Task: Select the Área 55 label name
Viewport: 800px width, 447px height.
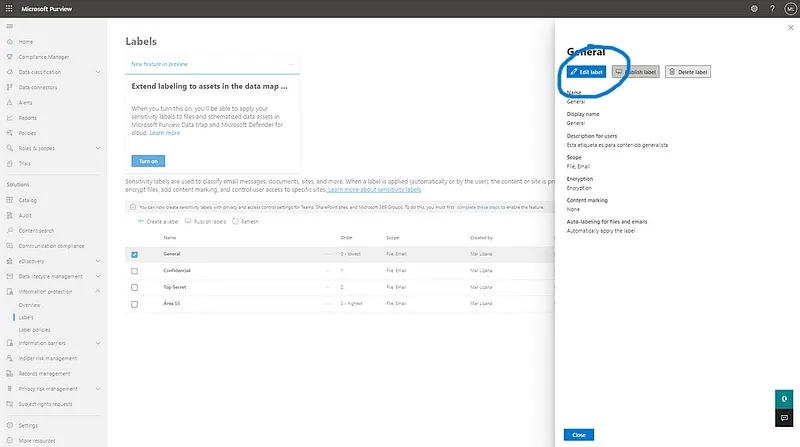Action: click(x=171, y=304)
